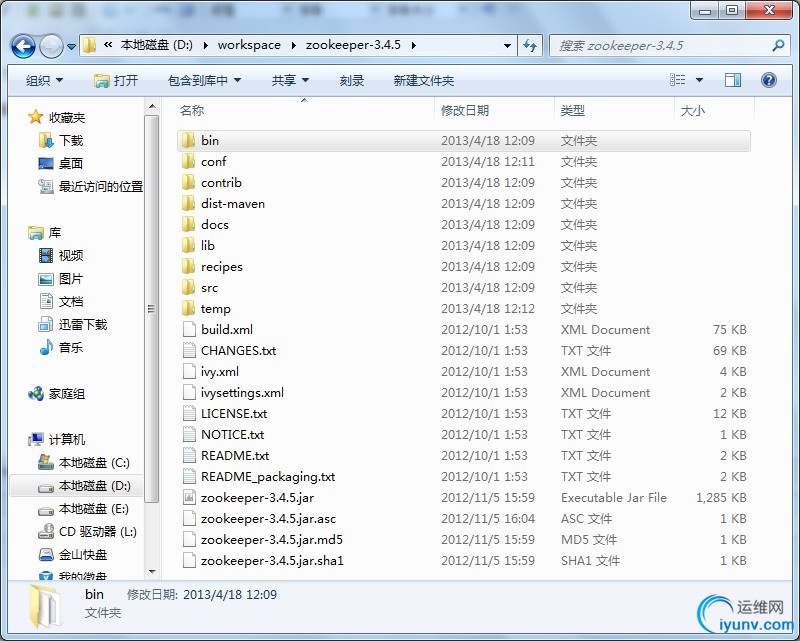Expand the arrow after workspace in breadcrumb
800x641 pixels.
[x=294, y=45]
